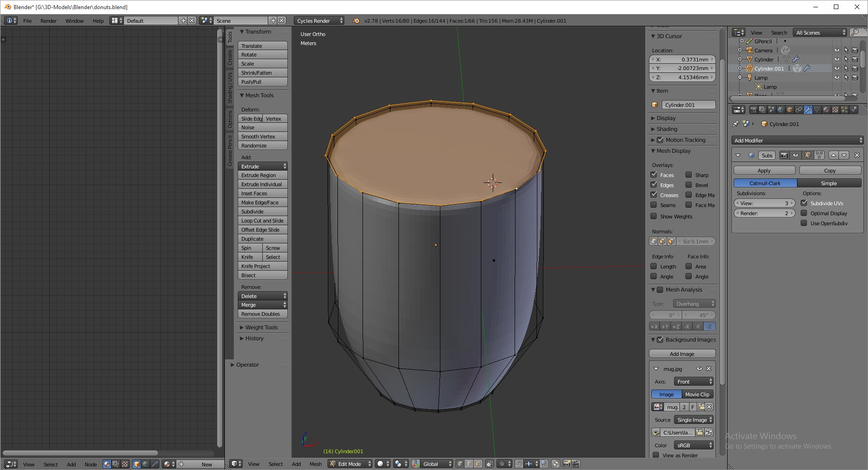This screenshot has width=868, height=470.
Task: Open the background image Axis Front dropdown
Action: pyautogui.click(x=694, y=381)
